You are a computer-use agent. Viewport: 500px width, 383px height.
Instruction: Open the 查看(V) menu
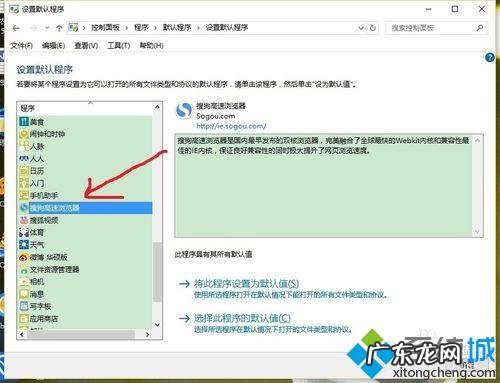86,46
